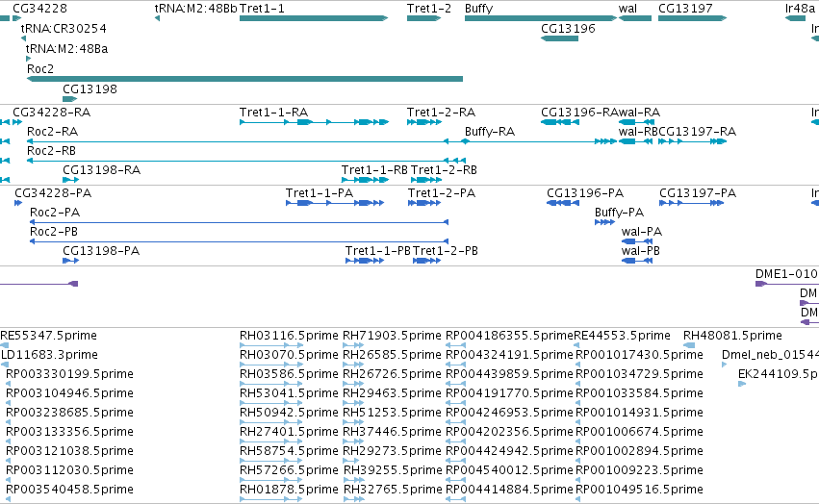Select the CG13198-PA protein label
819x504 pixels.
(101, 251)
